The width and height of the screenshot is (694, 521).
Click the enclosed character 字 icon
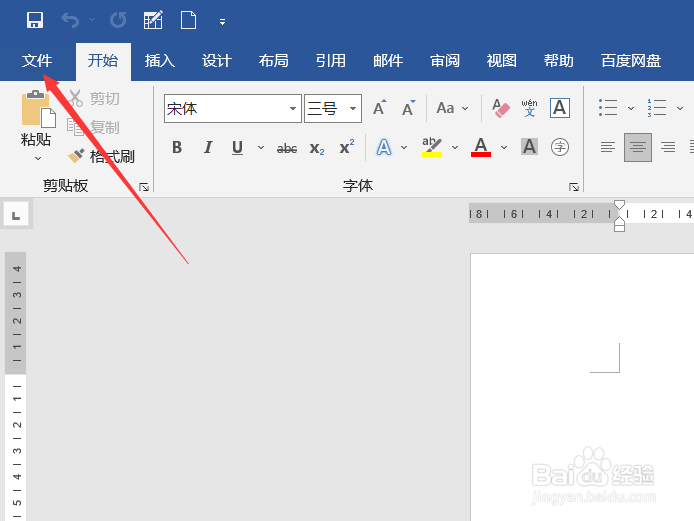pyautogui.click(x=560, y=147)
